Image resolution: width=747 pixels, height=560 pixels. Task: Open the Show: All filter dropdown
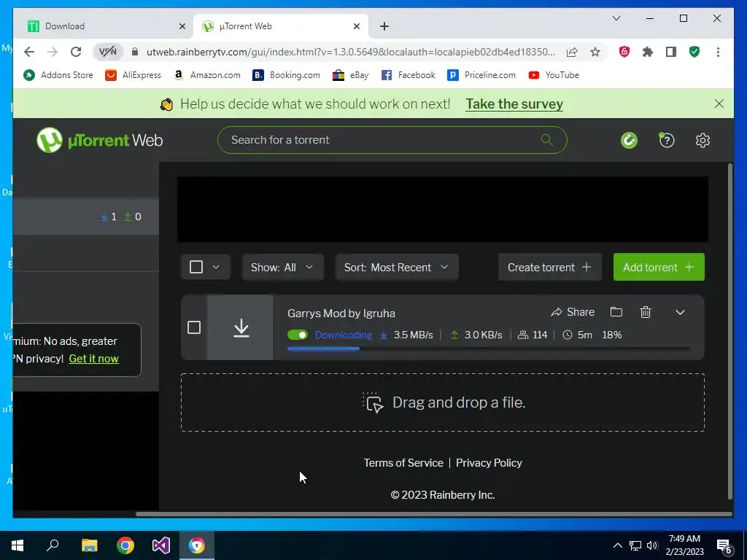coord(282,267)
